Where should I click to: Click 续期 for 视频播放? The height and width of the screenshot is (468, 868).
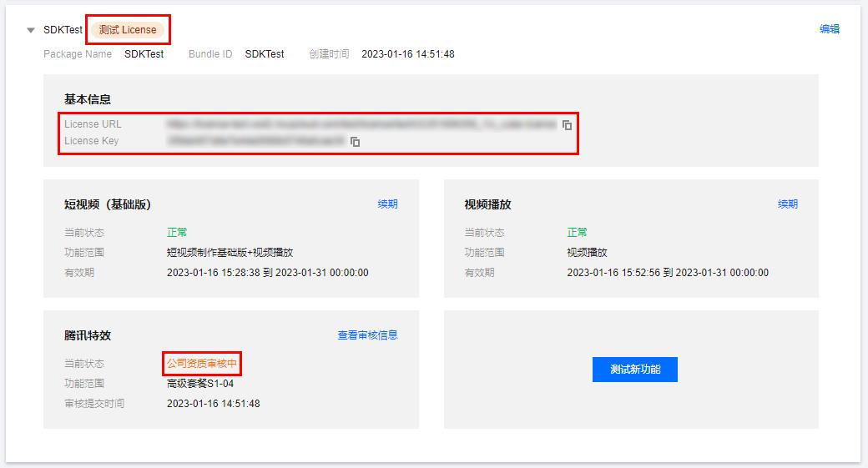pyautogui.click(x=788, y=204)
